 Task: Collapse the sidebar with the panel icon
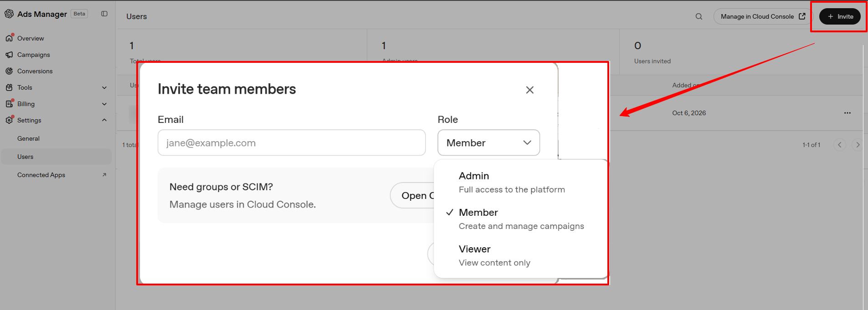(104, 14)
